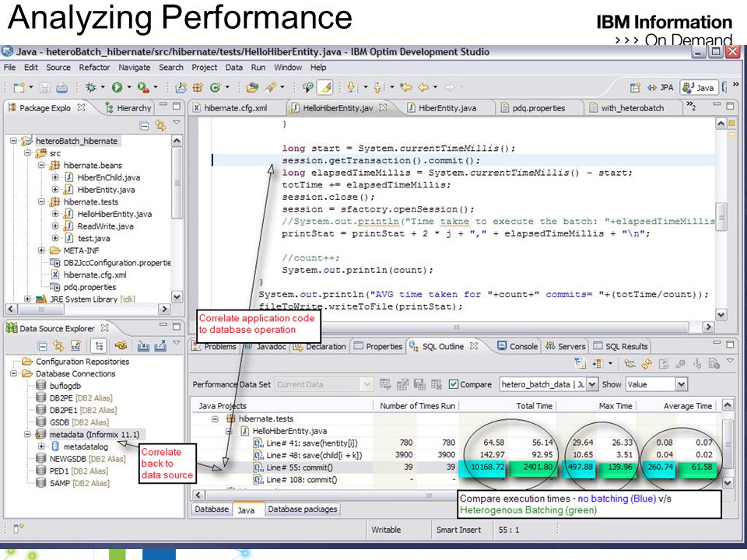Toggle hierarchical layout icon in Data Source Explorer
747x560 pixels.
click(99, 346)
